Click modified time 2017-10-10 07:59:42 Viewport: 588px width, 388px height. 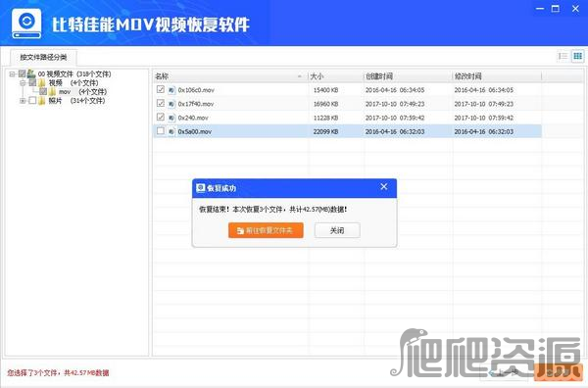[484, 118]
